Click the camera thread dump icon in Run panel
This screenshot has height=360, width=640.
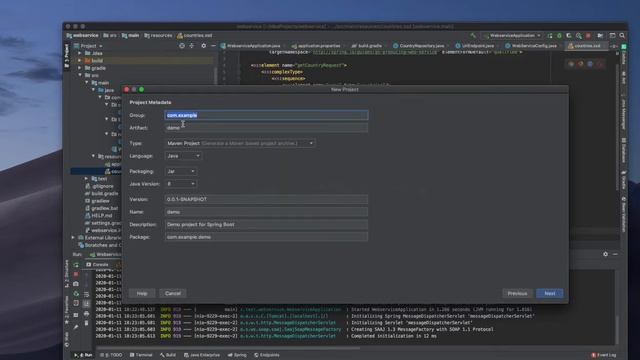(76, 284)
